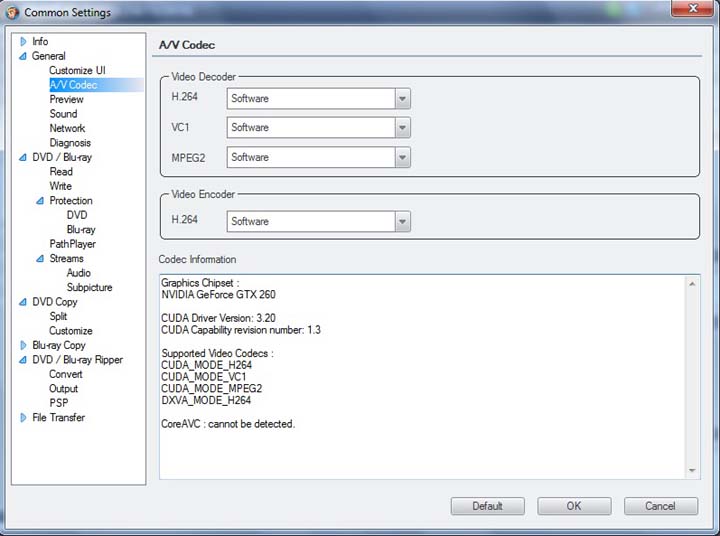
Task: Select Customize under DVD Copy
Action: 71,331
